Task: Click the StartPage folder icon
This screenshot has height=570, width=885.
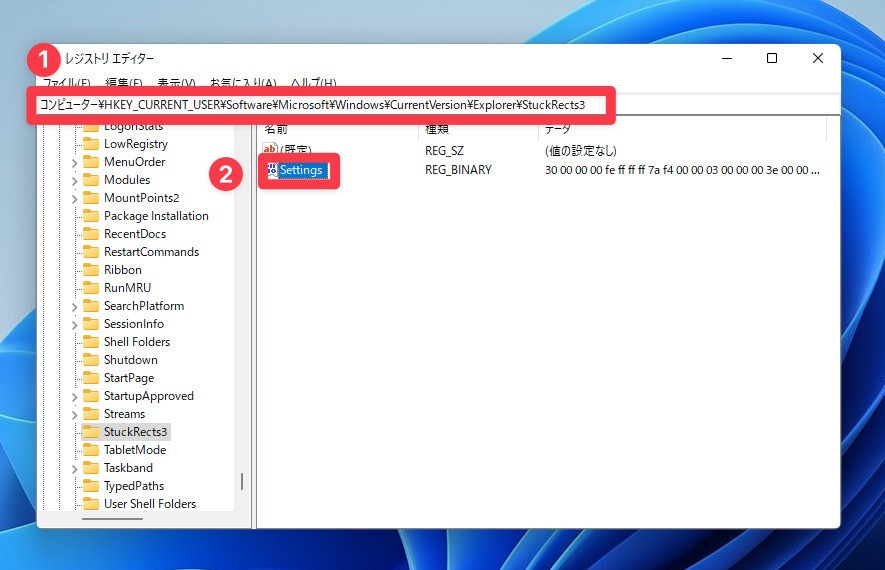Action: [91, 378]
